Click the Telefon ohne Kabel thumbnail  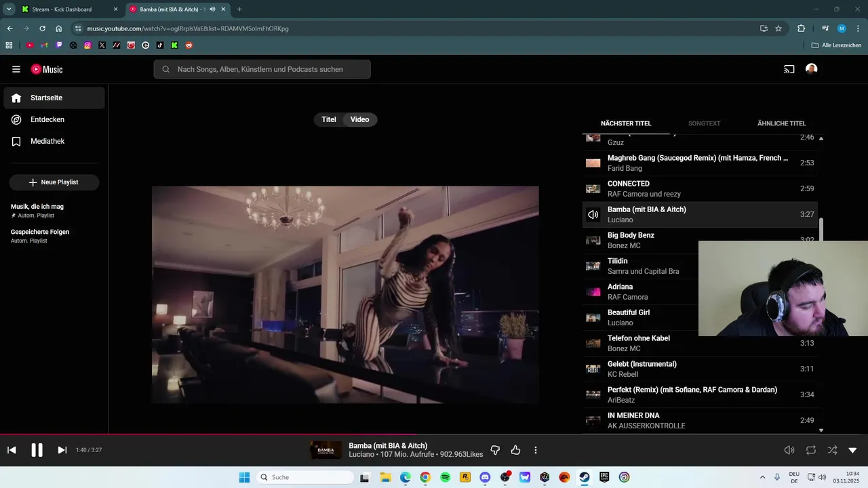pos(593,343)
